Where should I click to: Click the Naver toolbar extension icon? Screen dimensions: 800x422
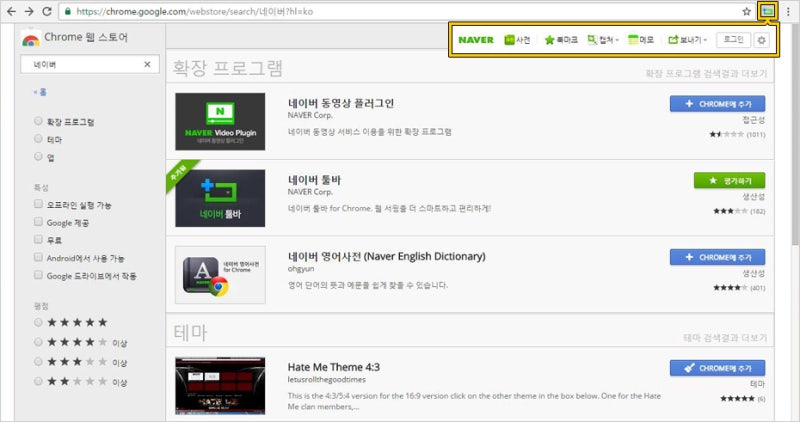pos(767,11)
